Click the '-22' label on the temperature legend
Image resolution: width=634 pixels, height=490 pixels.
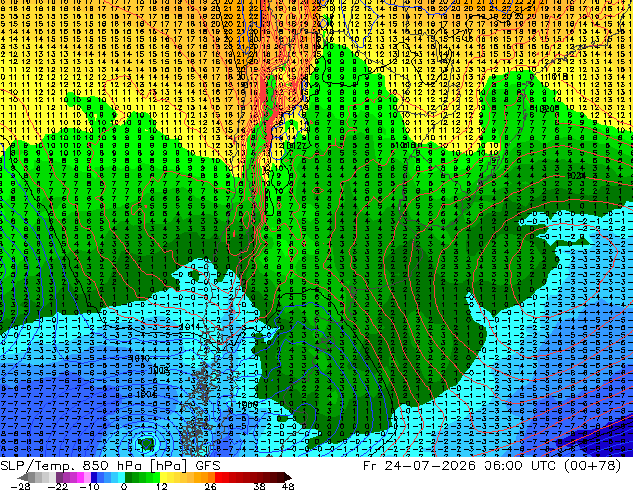click(58, 486)
